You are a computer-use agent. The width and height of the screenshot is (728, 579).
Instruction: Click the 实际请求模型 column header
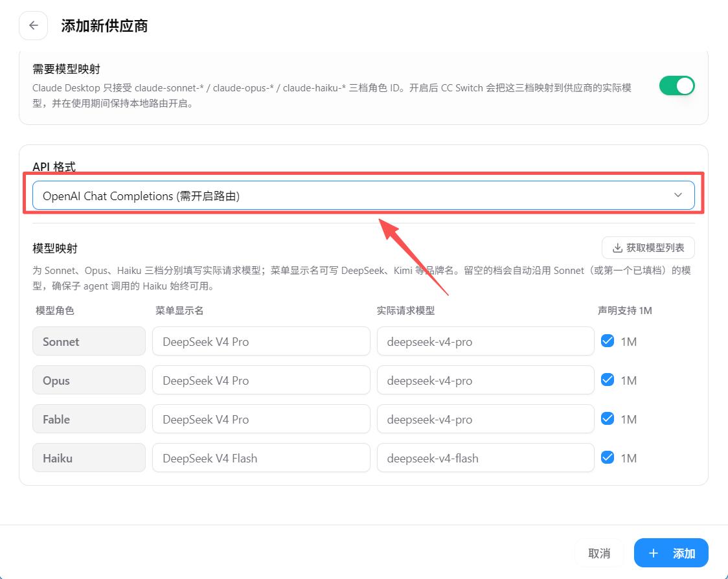point(405,311)
